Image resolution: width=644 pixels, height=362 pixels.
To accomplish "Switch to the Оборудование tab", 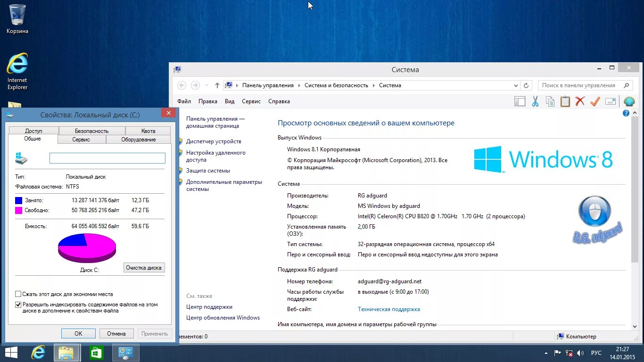I will [139, 140].
